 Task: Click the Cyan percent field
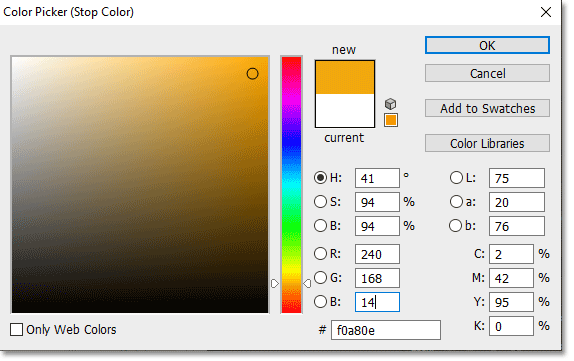point(511,254)
